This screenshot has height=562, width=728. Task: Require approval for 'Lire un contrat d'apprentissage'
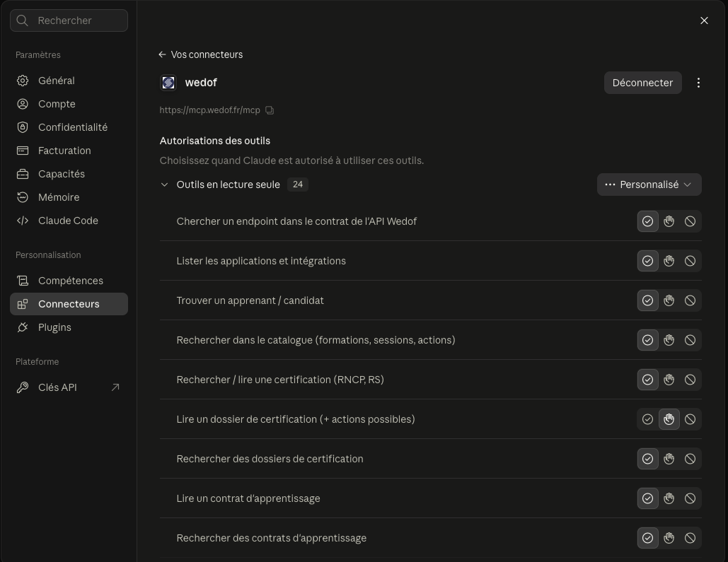(x=669, y=498)
